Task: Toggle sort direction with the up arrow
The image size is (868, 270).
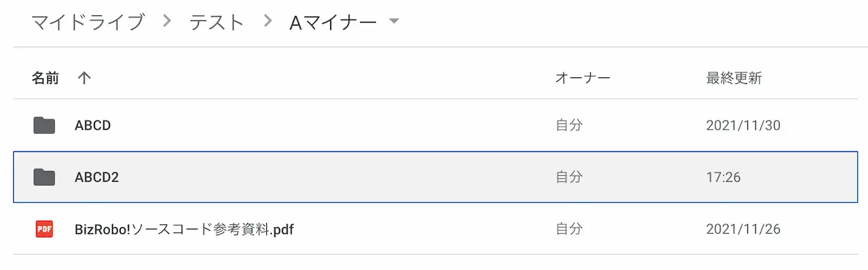Action: click(84, 78)
